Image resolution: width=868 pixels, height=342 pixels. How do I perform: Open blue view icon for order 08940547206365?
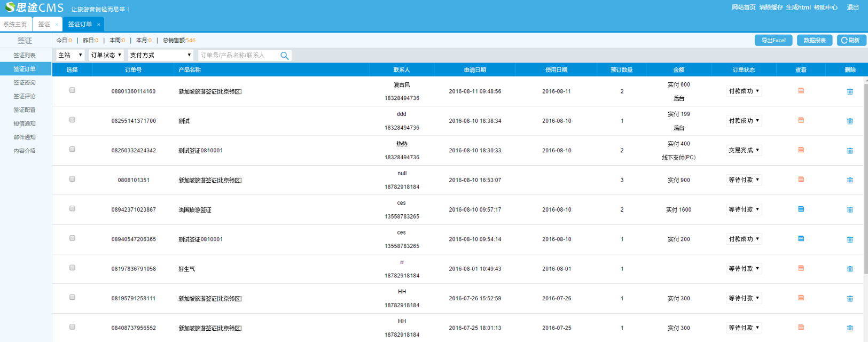coord(801,239)
